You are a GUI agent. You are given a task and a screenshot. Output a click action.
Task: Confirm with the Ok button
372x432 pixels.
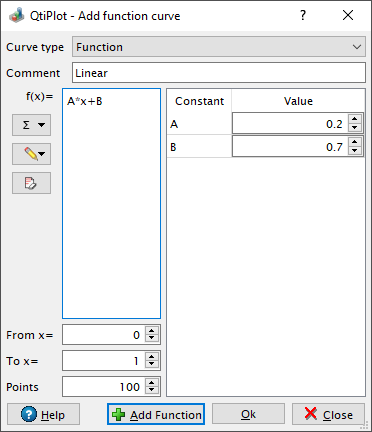pos(248,414)
